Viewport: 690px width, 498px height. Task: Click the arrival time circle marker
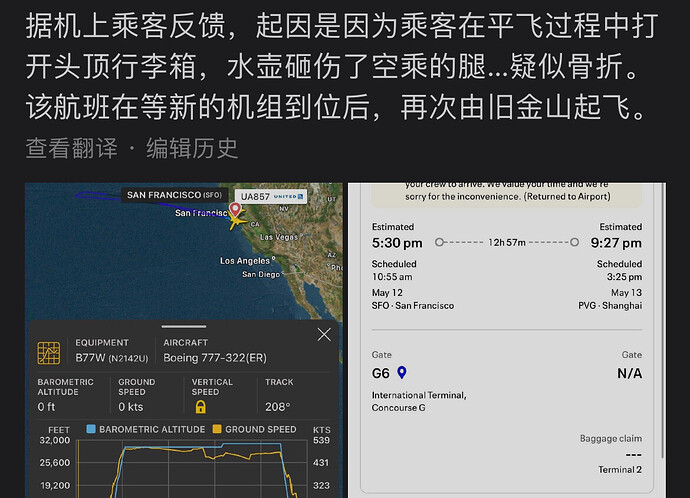[574, 242]
